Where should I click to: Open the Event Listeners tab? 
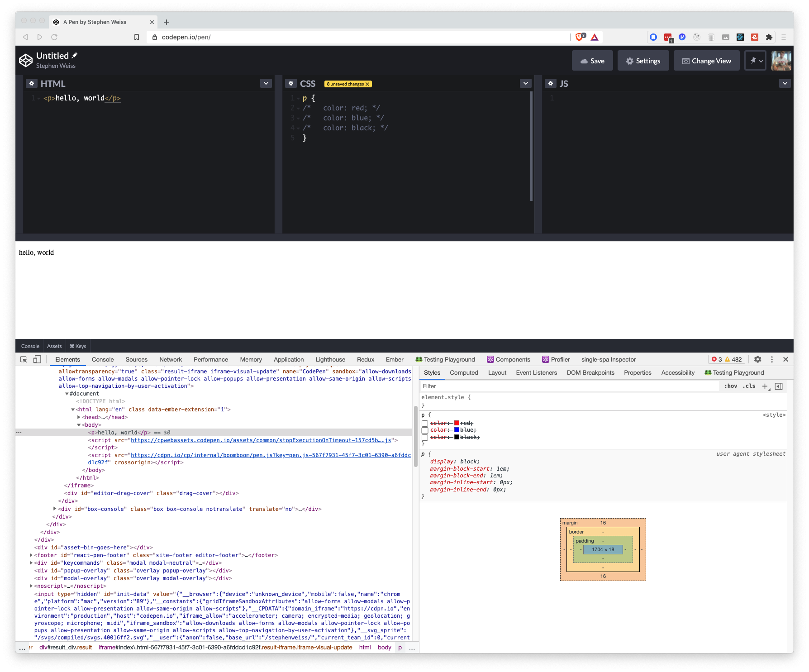pyautogui.click(x=537, y=372)
